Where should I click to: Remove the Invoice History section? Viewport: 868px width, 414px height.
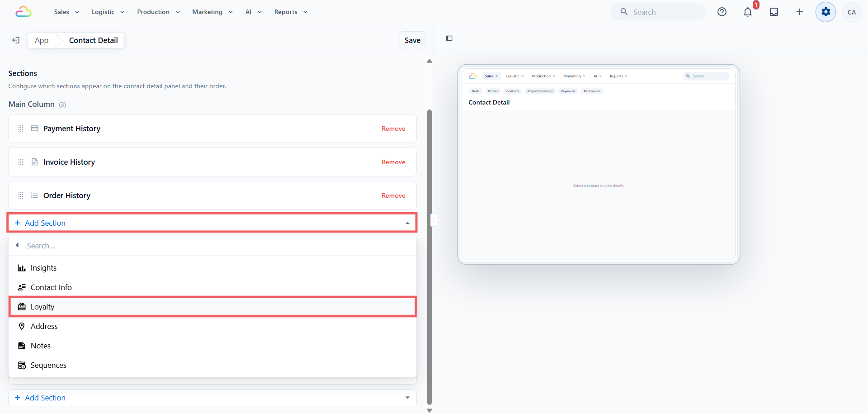(x=393, y=162)
